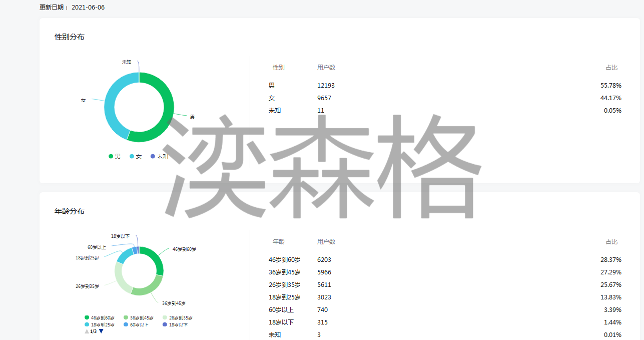
Task: Click the 性别分布 section title
Action: tap(70, 37)
